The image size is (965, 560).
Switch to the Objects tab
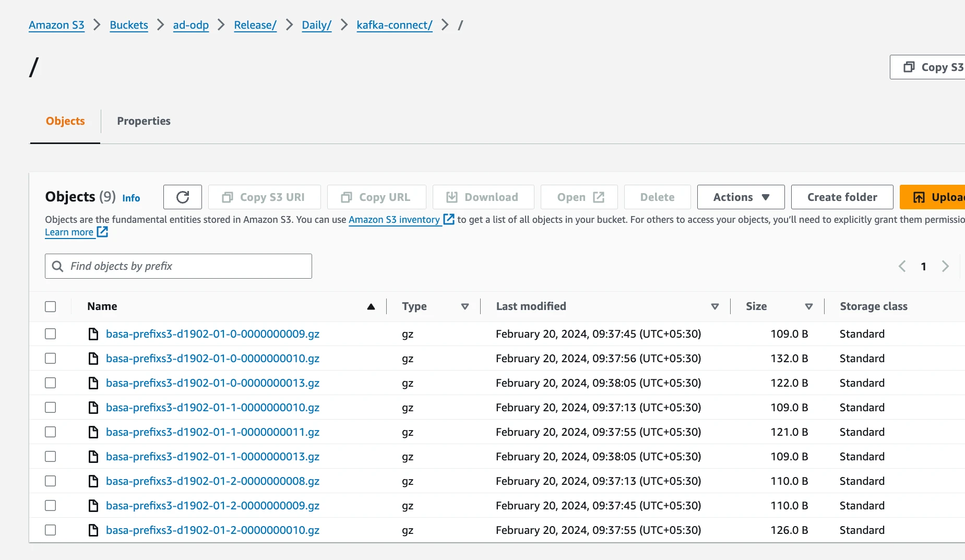pyautogui.click(x=65, y=121)
